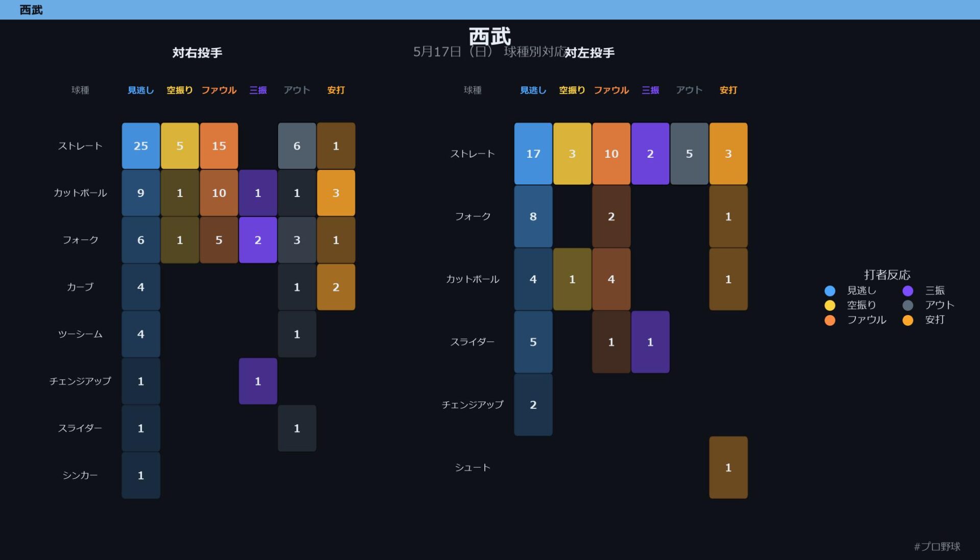Click 対左投手 スライダー 三振 cell showing 1
The height and width of the screenshot is (560, 980).
point(650,342)
